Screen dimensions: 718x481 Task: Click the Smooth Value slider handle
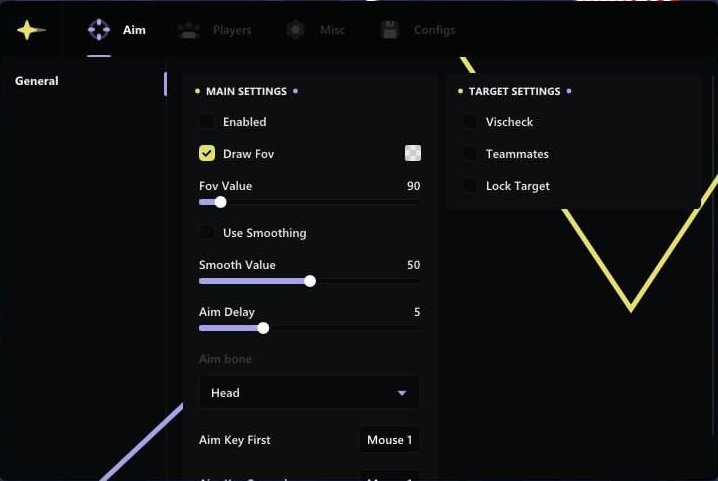click(x=310, y=281)
